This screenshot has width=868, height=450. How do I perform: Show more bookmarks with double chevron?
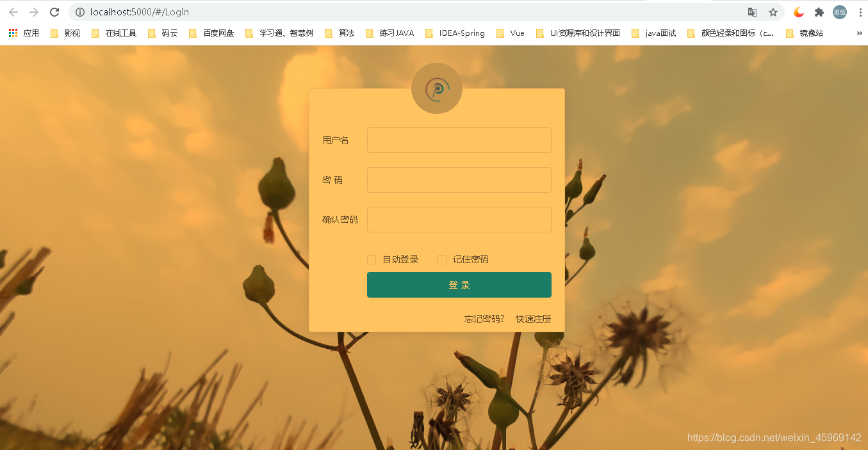859,33
